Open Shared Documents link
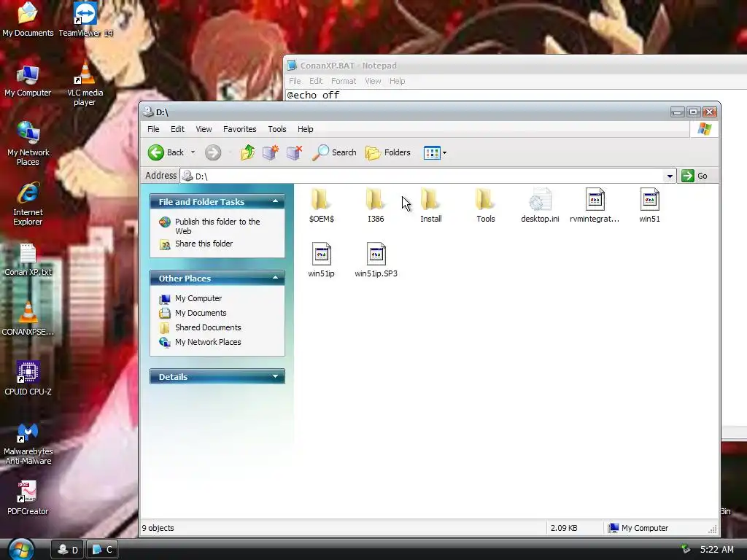This screenshot has width=747, height=560. pyautogui.click(x=208, y=327)
